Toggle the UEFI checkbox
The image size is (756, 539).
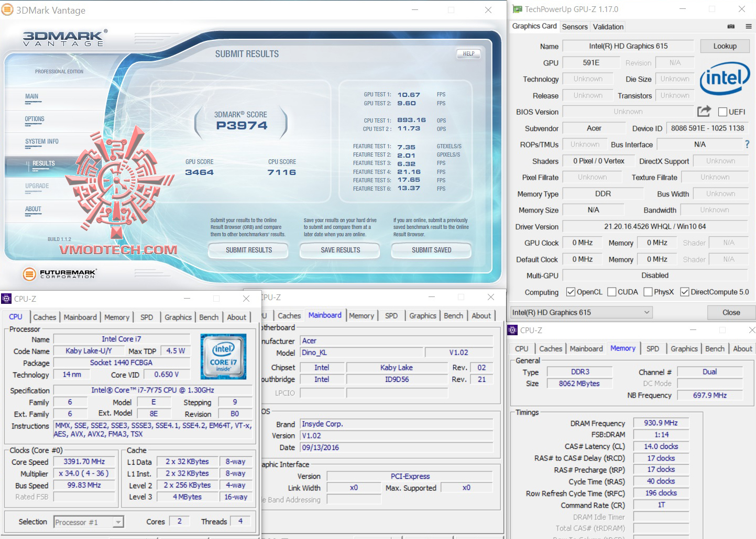click(722, 112)
